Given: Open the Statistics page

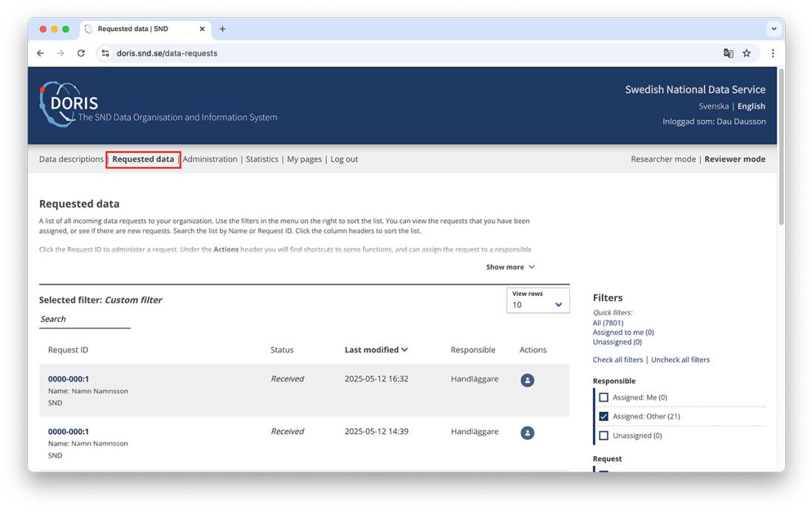Looking at the screenshot, I should tap(262, 159).
